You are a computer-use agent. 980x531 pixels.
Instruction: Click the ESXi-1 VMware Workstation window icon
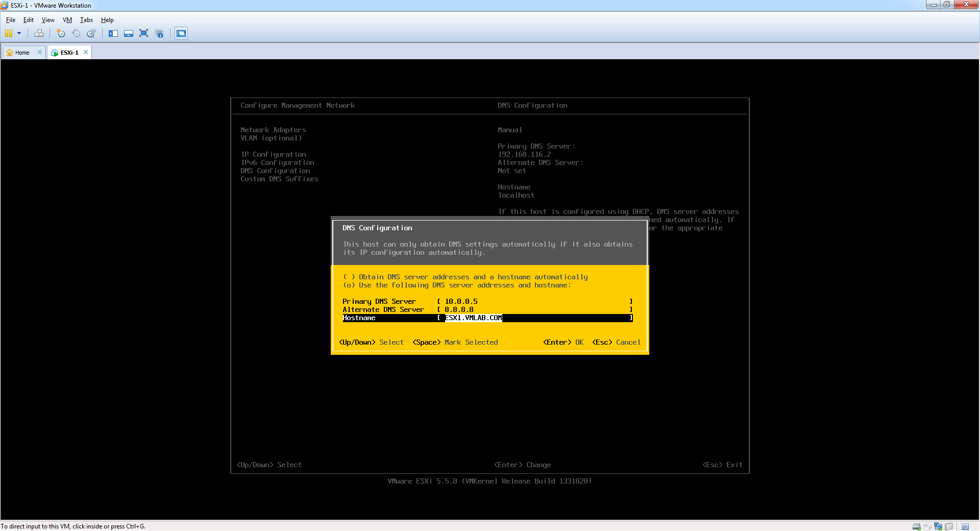coord(5,5)
